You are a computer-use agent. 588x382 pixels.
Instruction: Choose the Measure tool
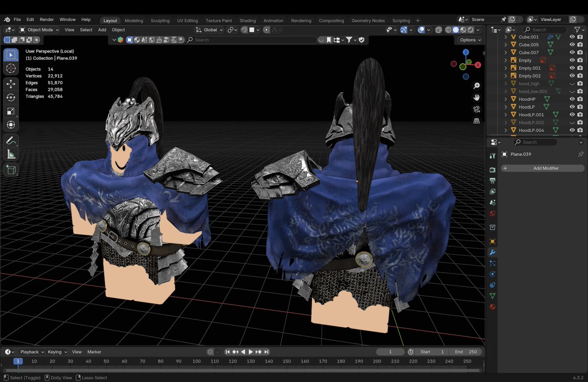coord(11,154)
